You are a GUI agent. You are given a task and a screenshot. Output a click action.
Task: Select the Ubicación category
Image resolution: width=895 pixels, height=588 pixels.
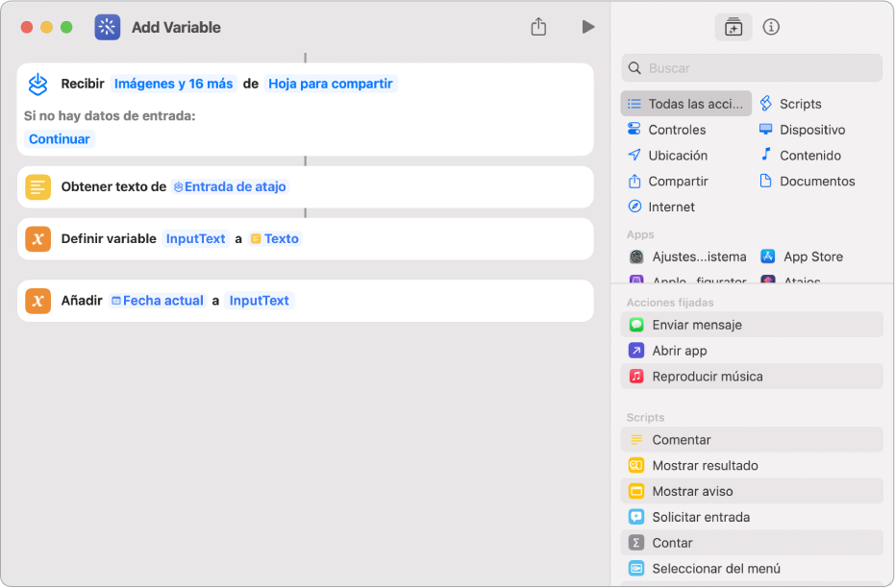click(667, 155)
